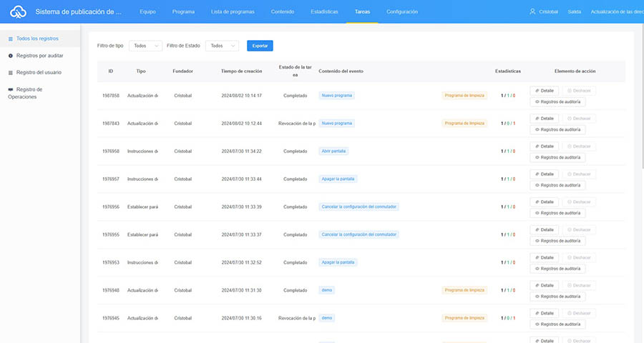Screen dimensions: 644x343
Task: Click the timestamp 2024/08/02 10:14:17
Action: 242,96
